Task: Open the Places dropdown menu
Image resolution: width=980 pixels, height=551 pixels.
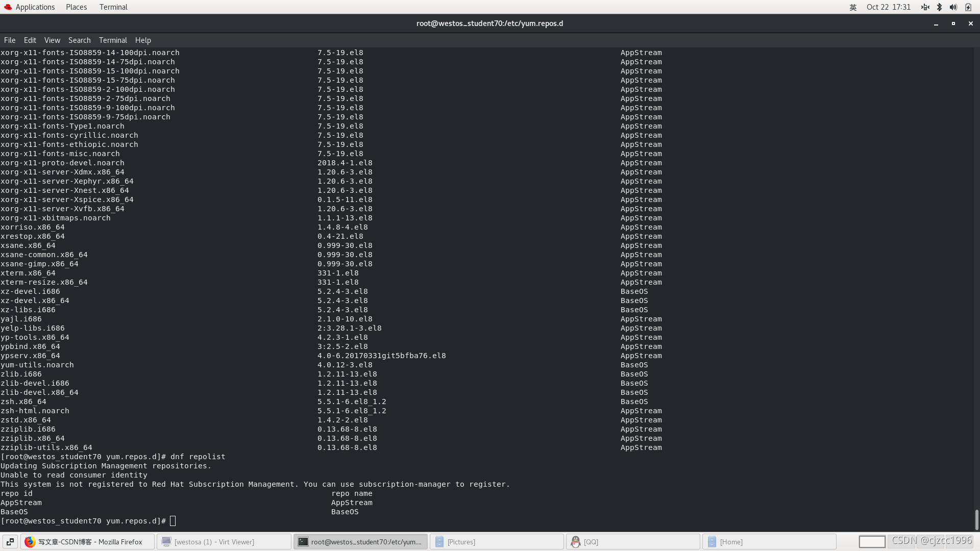Action: (x=76, y=7)
